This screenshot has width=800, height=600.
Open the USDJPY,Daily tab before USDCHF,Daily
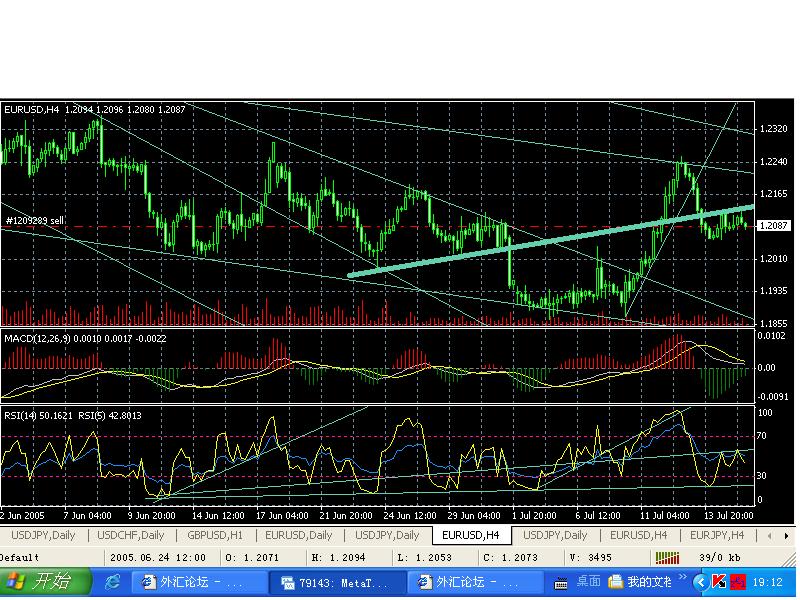click(x=43, y=536)
